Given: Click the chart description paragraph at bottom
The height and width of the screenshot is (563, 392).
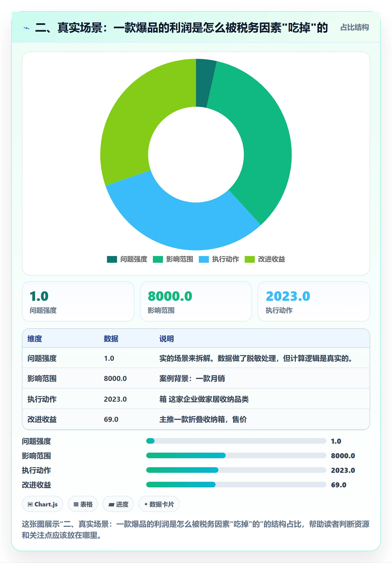Looking at the screenshot, I should tap(196, 530).
